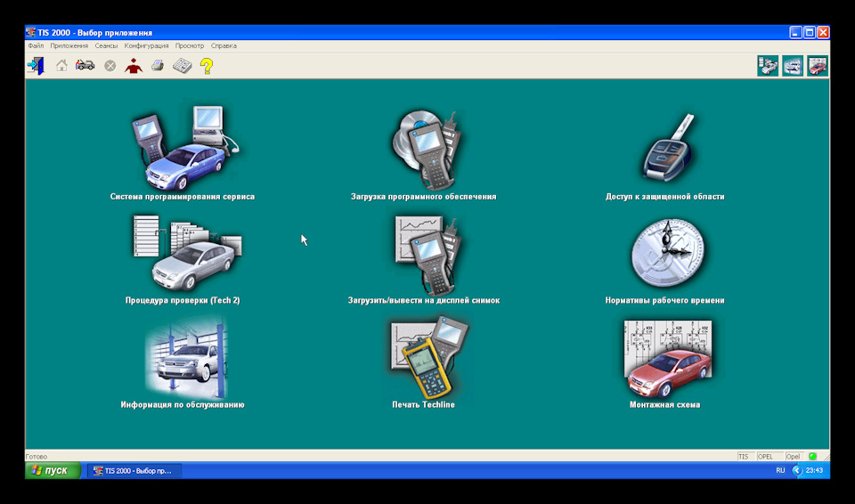Click the TIS 2000 taskbar button

[x=134, y=471]
